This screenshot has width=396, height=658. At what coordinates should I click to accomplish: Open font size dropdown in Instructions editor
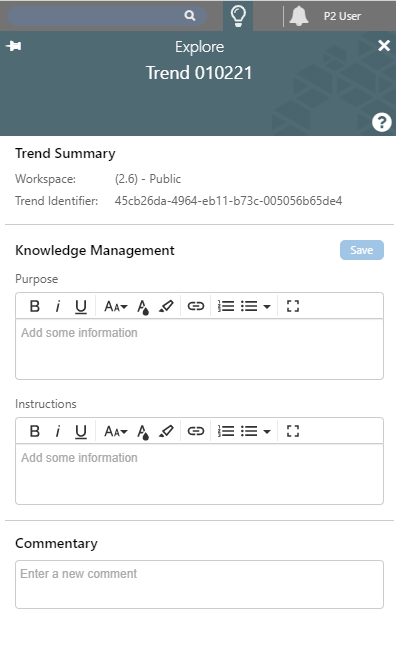tap(115, 432)
